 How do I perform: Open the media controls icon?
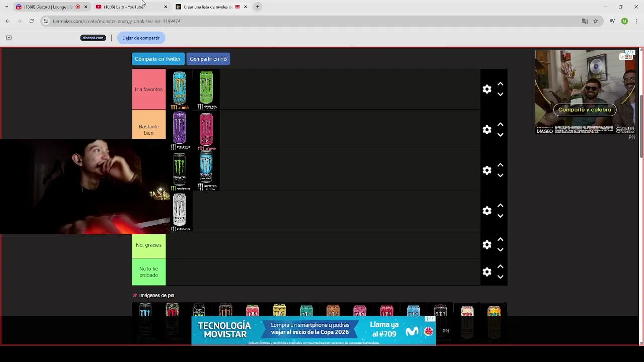click(x=612, y=21)
